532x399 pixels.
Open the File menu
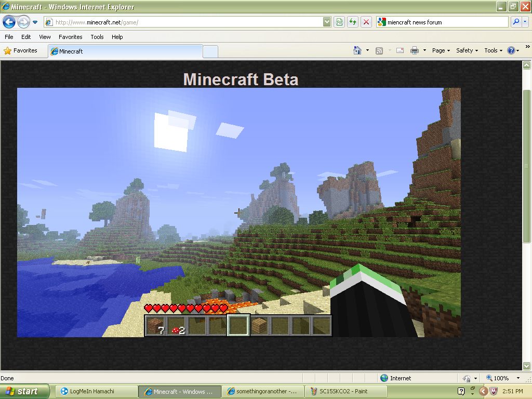(9, 37)
